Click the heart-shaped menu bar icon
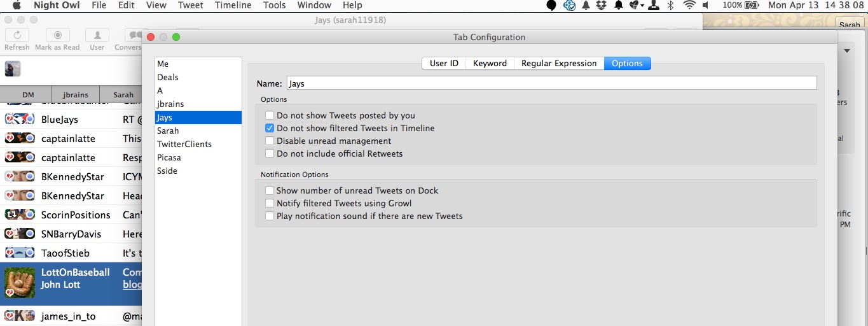Viewport: 868px width, 326px height. pyautogui.click(x=636, y=5)
